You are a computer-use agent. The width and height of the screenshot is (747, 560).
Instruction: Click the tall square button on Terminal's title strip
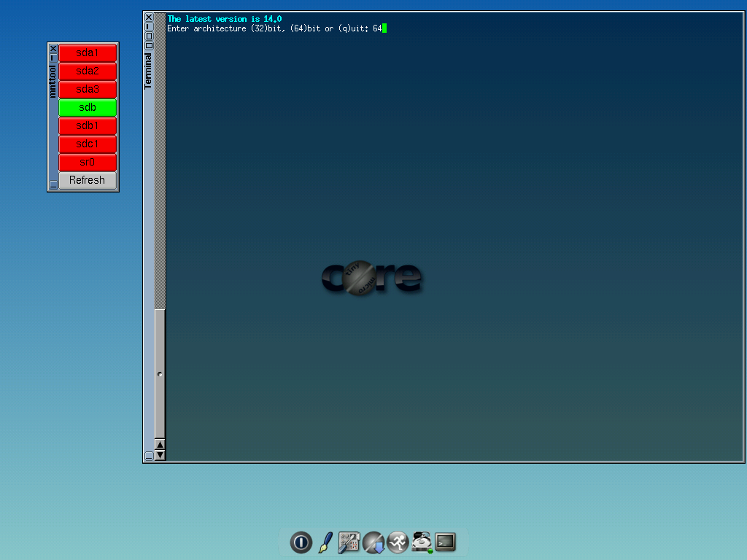coord(149,36)
